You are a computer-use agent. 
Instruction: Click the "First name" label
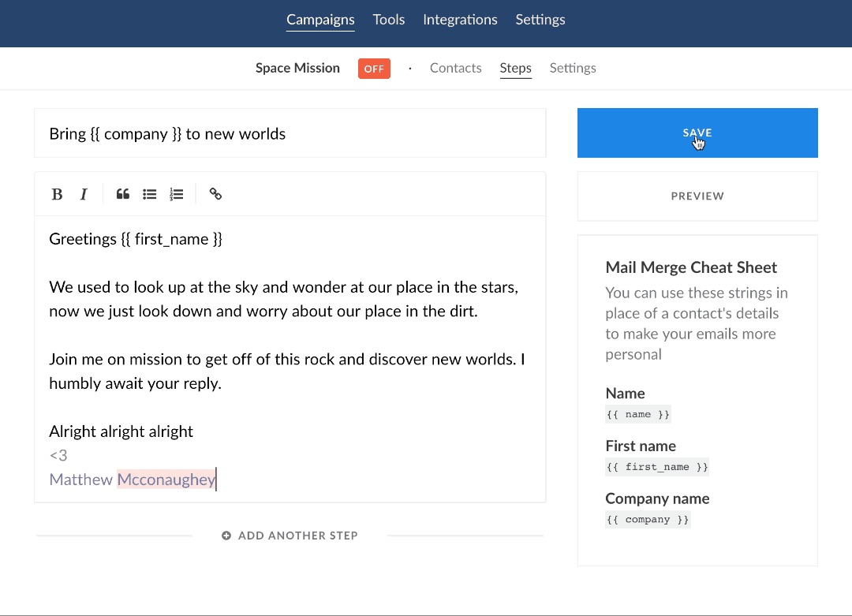(641, 446)
